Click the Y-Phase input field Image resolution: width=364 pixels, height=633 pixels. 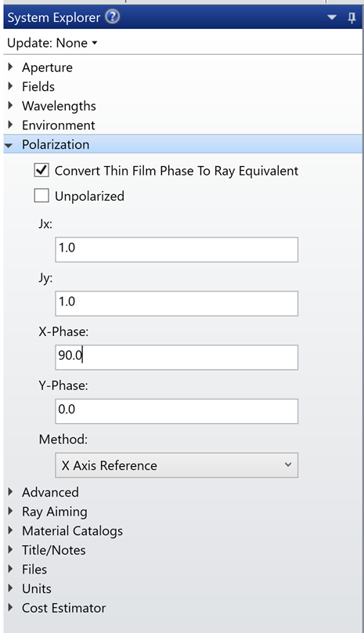(x=176, y=411)
